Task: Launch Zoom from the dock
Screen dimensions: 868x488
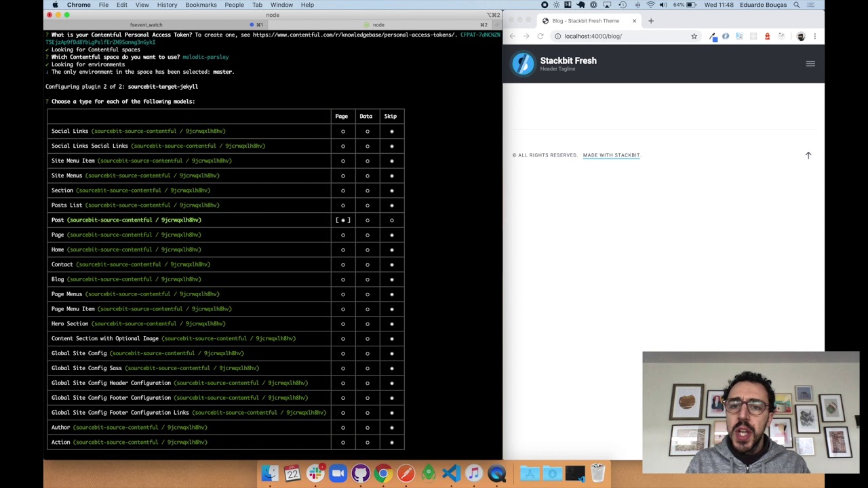Action: point(338,473)
